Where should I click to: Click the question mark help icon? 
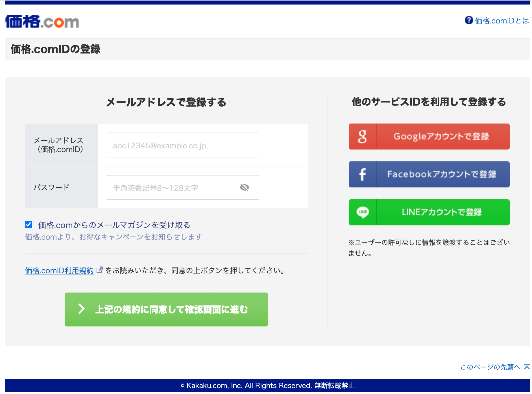(469, 20)
